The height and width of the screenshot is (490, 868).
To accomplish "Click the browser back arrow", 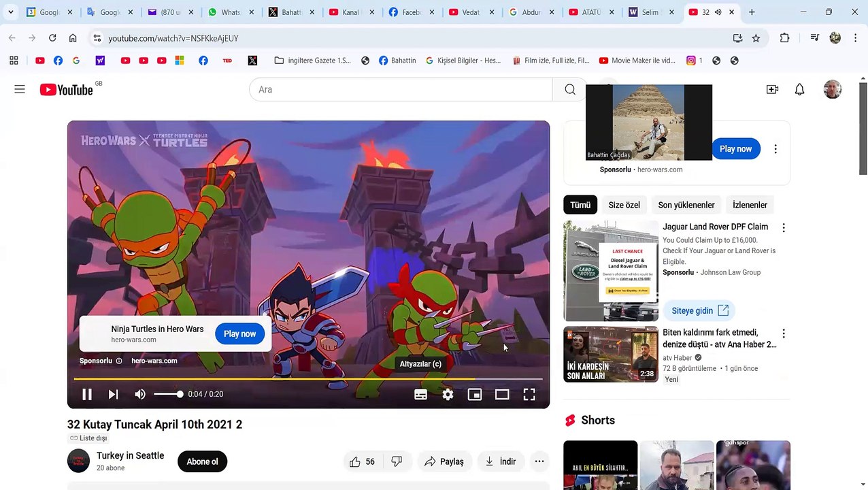I will pyautogui.click(x=12, y=38).
